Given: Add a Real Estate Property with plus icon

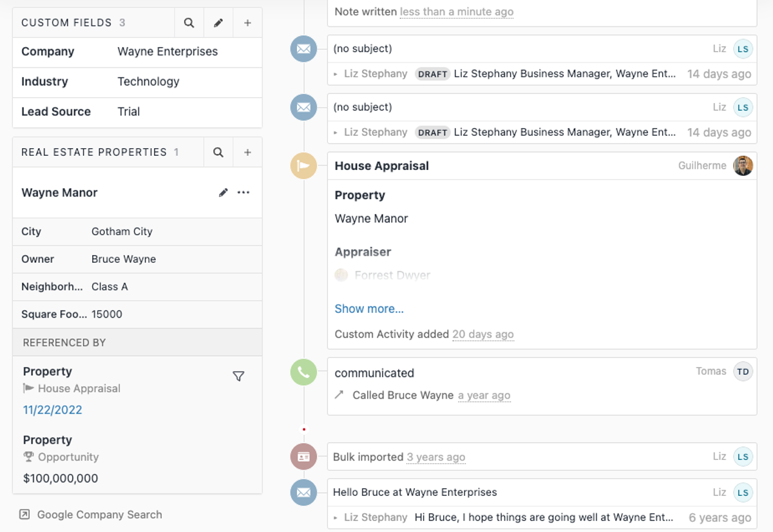Looking at the screenshot, I should coord(247,152).
